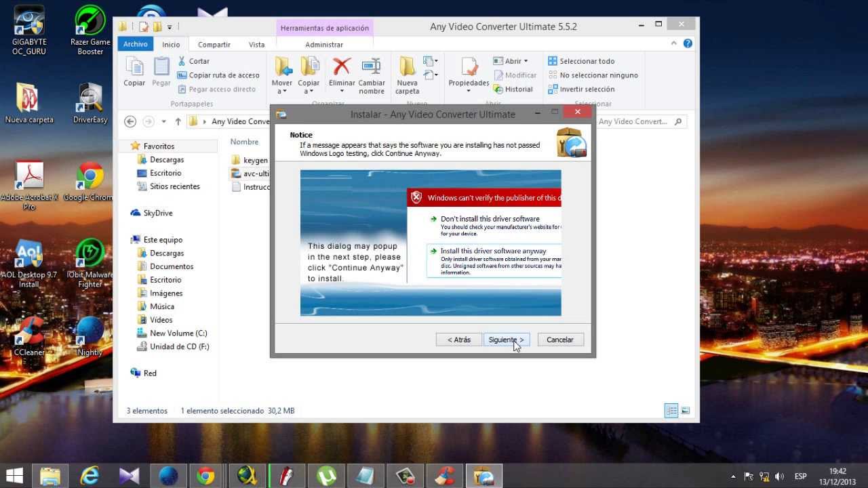Click the volume icon in system tray

(x=779, y=476)
